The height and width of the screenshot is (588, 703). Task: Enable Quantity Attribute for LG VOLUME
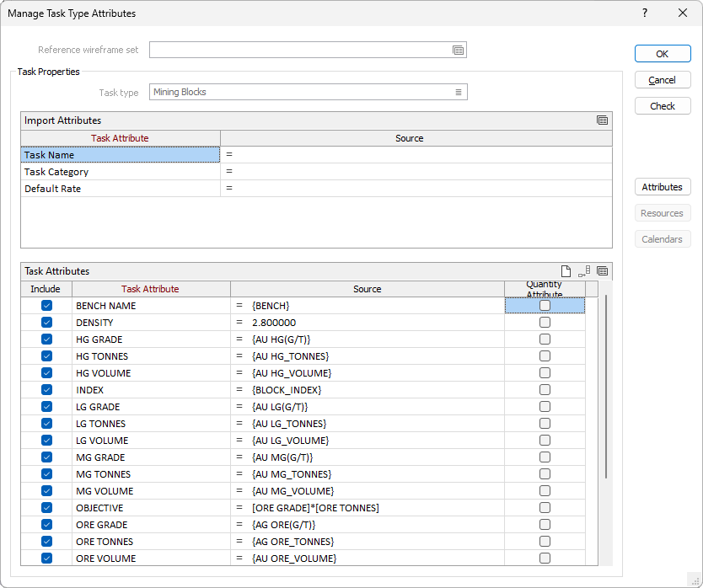545,440
